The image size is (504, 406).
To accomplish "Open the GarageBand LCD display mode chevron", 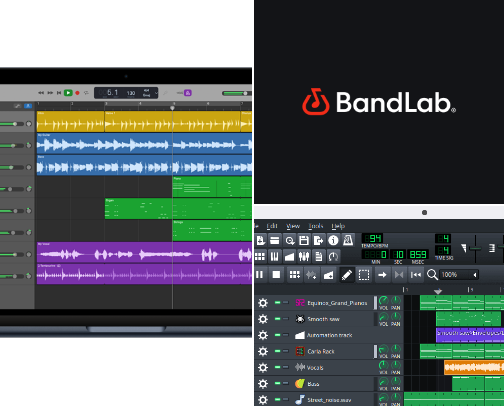I will [x=156, y=93].
